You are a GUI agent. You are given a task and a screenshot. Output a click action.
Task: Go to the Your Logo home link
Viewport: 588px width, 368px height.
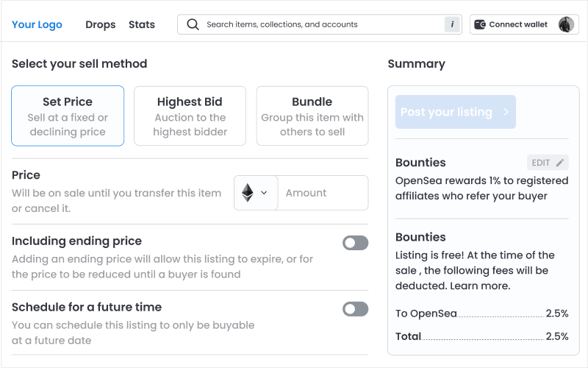tap(37, 24)
